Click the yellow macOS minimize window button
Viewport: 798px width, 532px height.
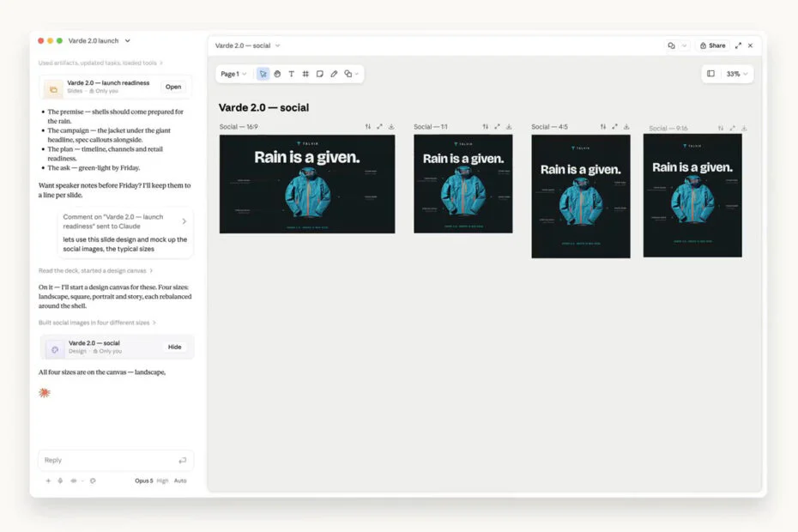click(50, 40)
